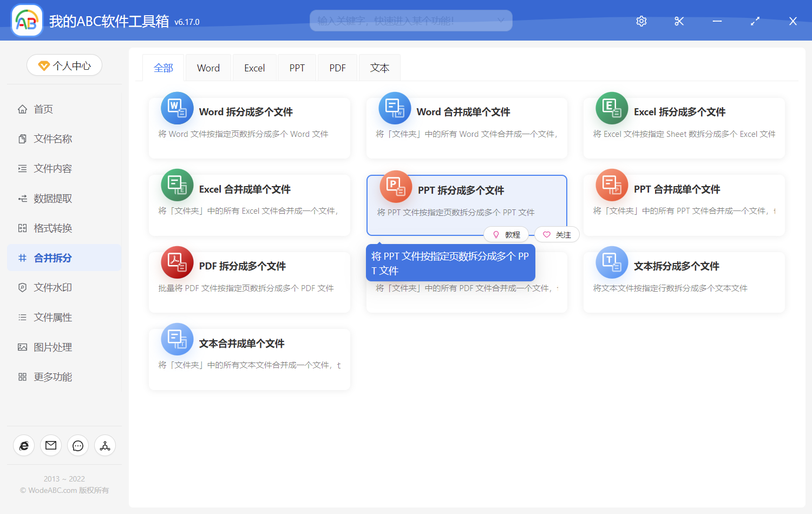
Task: Click the red PDF 拆分成多个文件 icon
Action: (177, 262)
